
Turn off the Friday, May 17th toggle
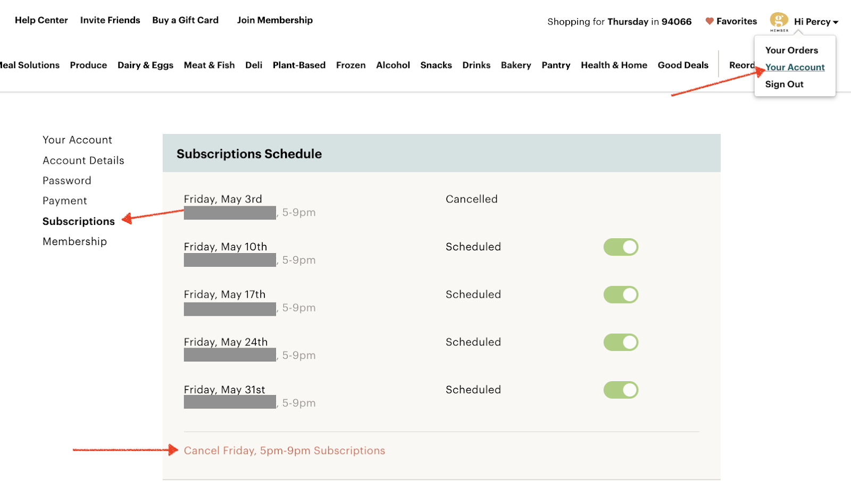[620, 295]
